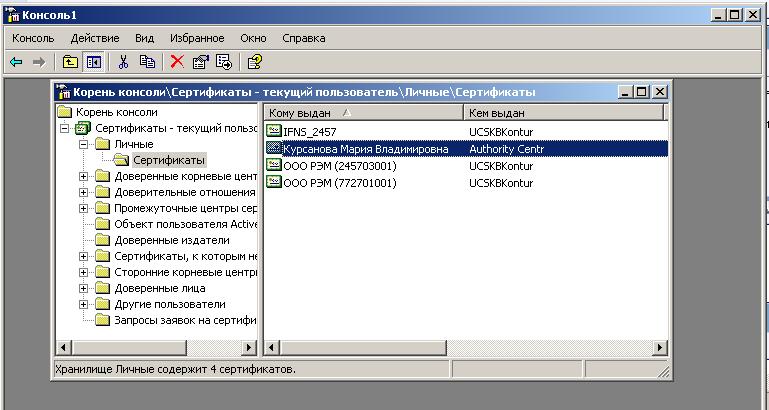The height and width of the screenshot is (410, 769).
Task: Click the Cut scissors icon
Action: point(124,62)
